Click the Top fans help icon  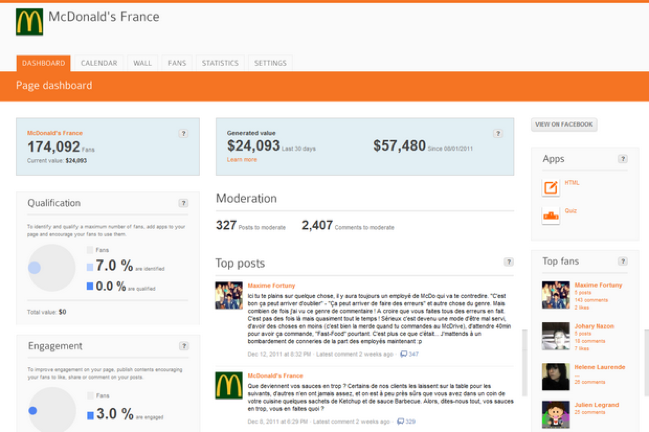click(623, 261)
